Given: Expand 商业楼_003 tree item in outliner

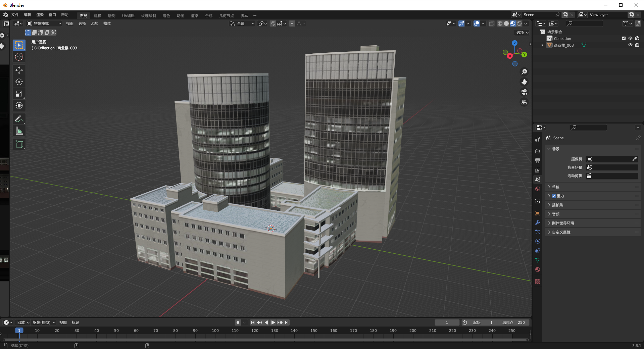Looking at the screenshot, I should tap(542, 45).
